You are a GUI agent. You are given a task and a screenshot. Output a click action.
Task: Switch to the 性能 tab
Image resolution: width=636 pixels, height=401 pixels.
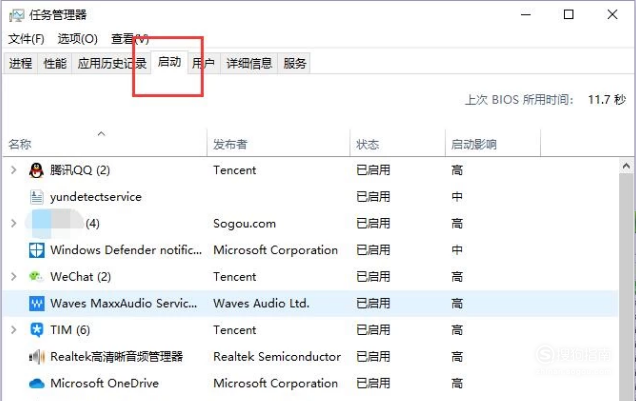point(55,63)
